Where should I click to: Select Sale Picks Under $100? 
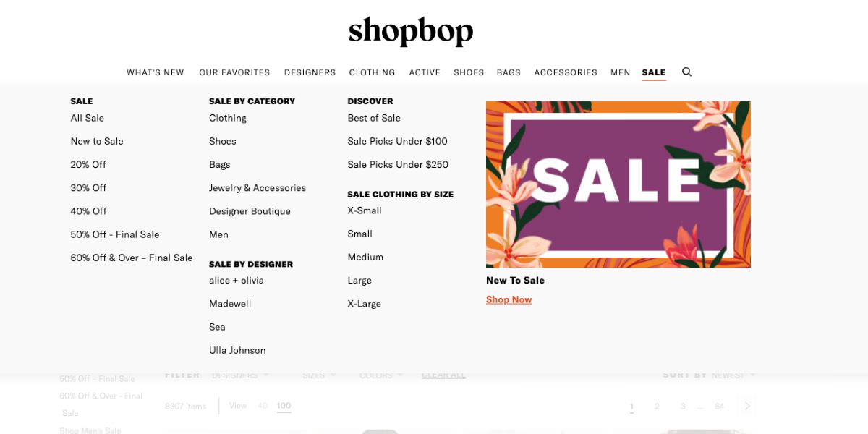point(398,141)
